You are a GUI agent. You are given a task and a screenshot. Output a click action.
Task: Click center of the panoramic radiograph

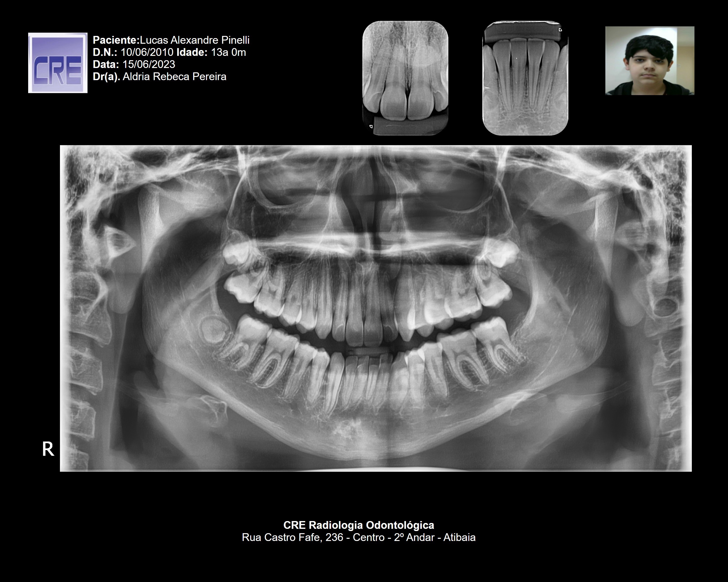tap(375, 308)
